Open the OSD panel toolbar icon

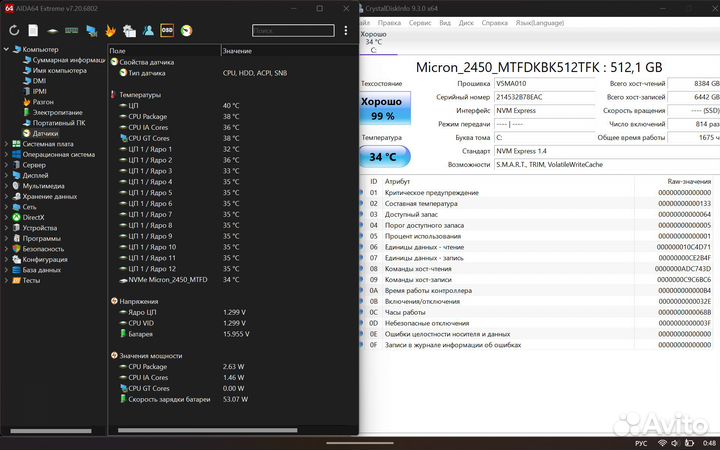[168, 30]
